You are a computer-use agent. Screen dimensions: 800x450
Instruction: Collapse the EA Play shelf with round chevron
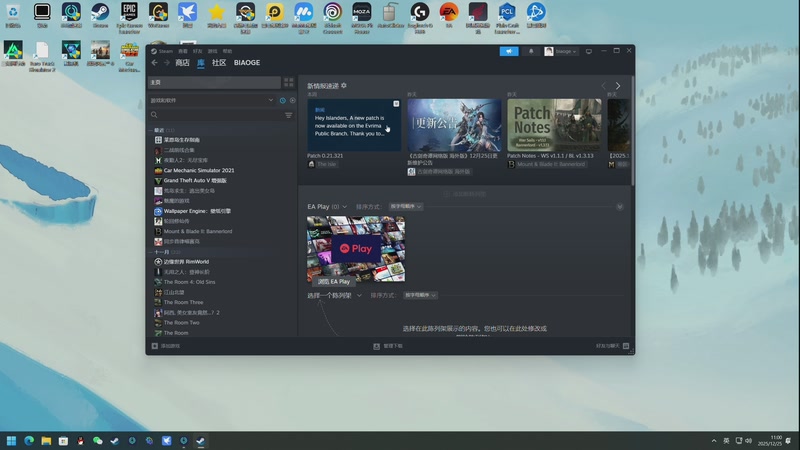coord(620,206)
